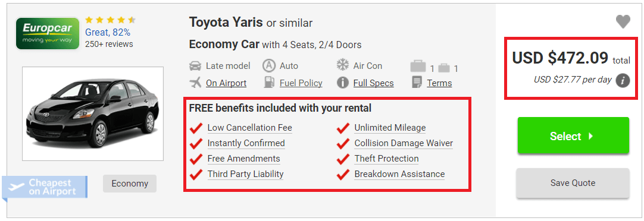This screenshot has height=221, width=644.
Task: Open the Terms link
Action: click(439, 83)
